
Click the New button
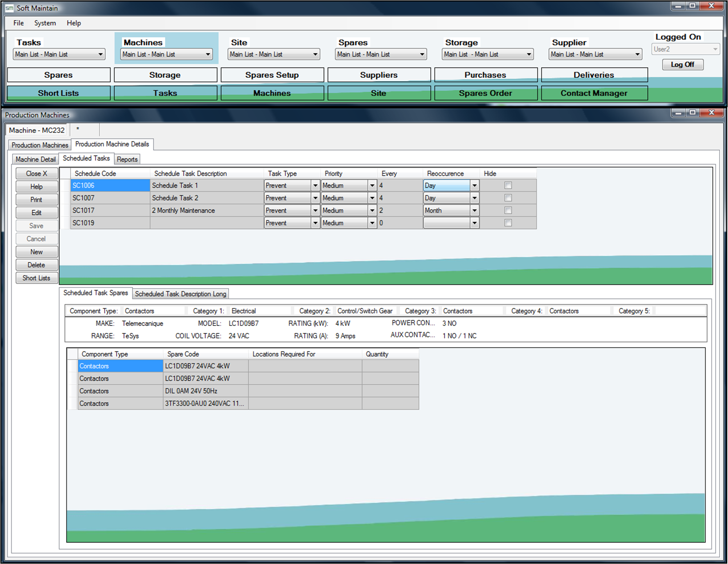37,252
